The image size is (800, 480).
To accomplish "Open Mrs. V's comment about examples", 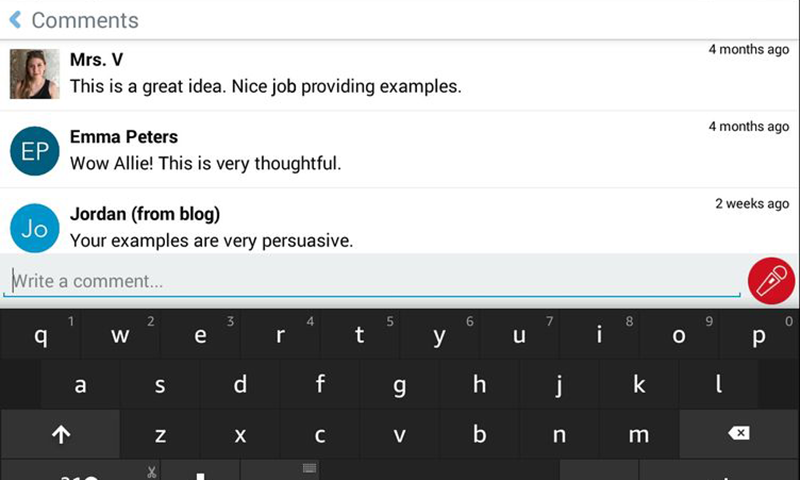I will point(265,86).
